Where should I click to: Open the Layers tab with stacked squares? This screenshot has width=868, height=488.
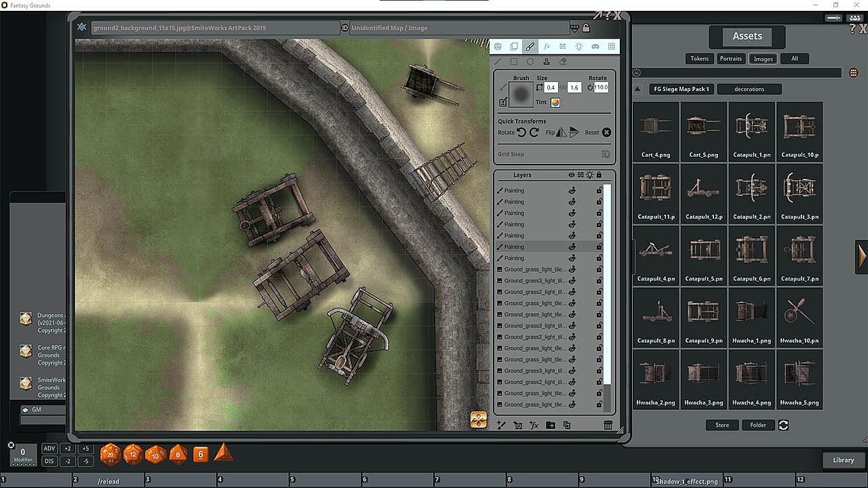[514, 47]
